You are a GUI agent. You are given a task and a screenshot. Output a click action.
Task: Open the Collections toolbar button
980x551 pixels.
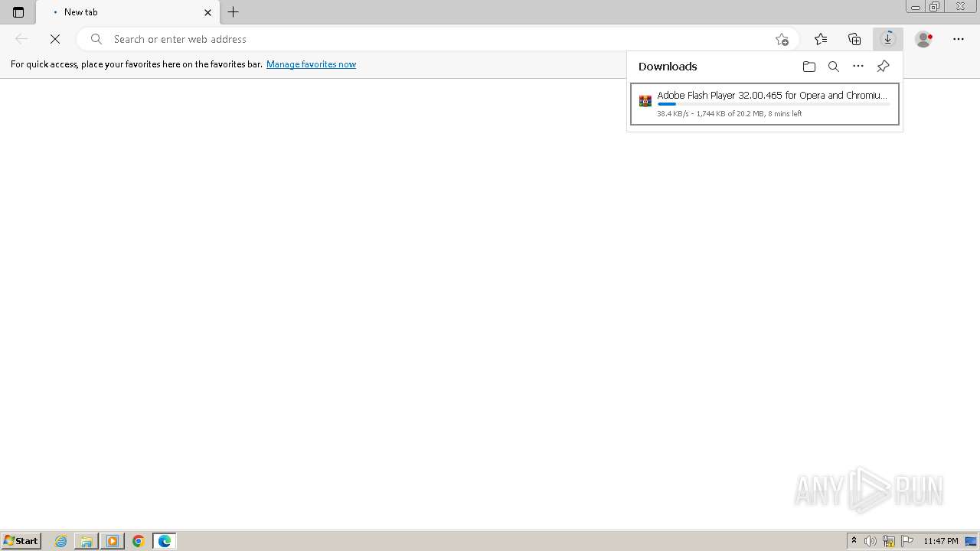[854, 39]
